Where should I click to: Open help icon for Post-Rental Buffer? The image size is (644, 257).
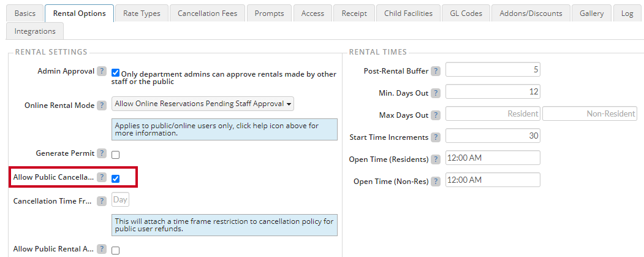click(x=435, y=71)
